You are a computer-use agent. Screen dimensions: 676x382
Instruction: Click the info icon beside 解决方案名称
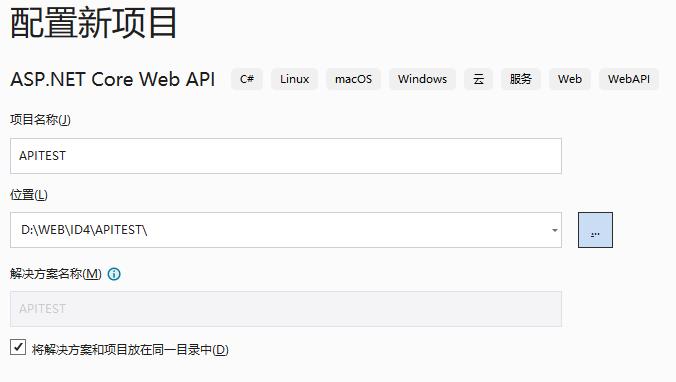(114, 274)
